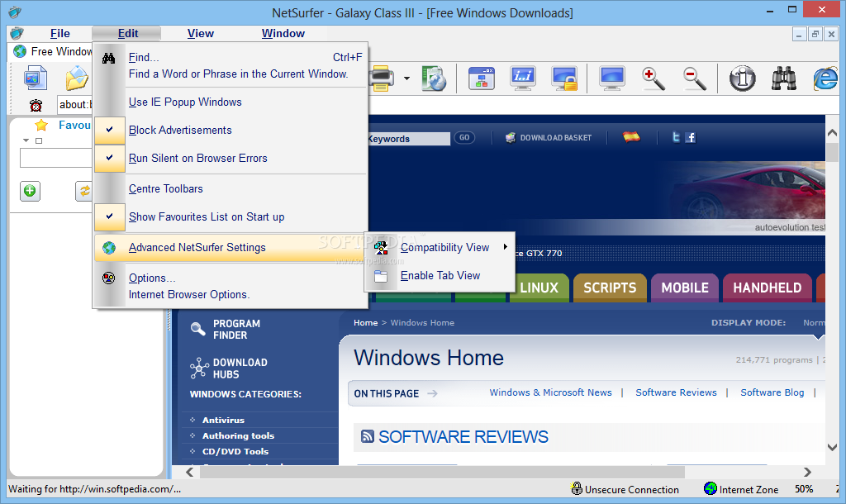Zoom in with the red plus magnifier
Viewport: 846px width, 504px height.
653,78
